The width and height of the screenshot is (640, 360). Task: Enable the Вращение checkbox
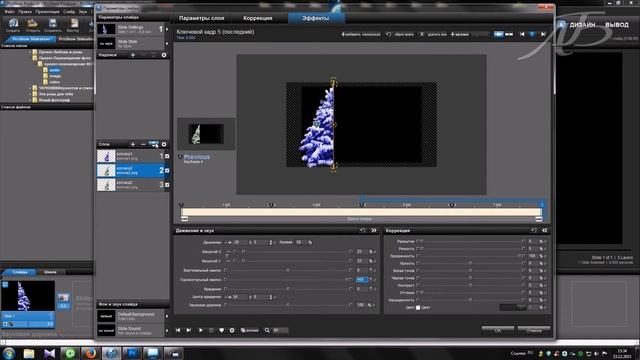click(225, 289)
